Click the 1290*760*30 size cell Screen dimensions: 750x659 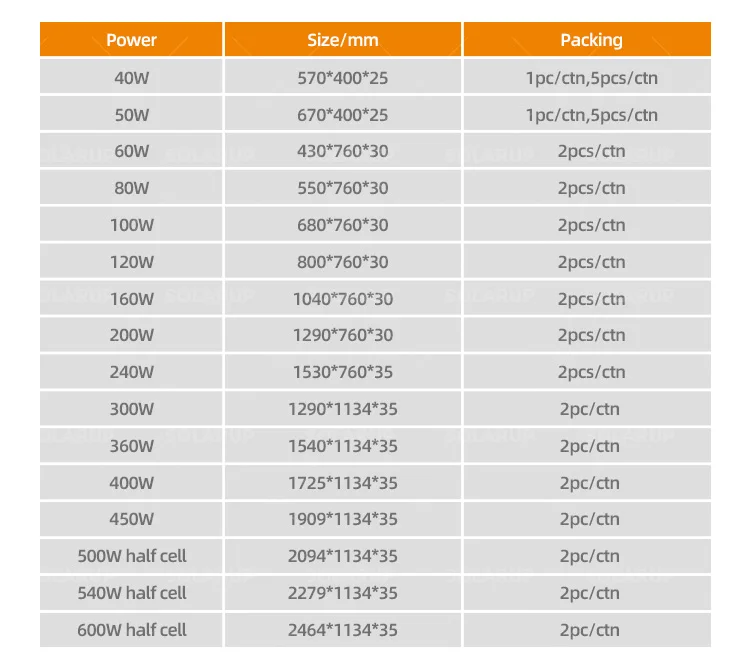[342, 335]
